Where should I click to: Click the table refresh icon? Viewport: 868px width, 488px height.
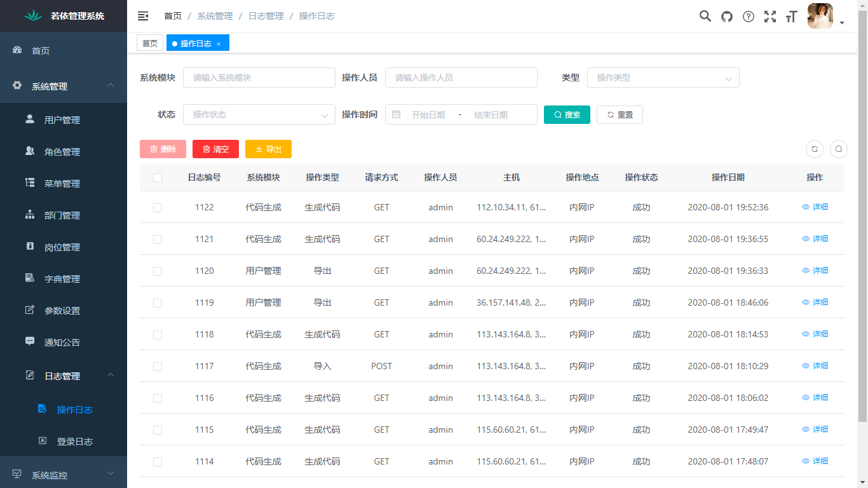(814, 149)
